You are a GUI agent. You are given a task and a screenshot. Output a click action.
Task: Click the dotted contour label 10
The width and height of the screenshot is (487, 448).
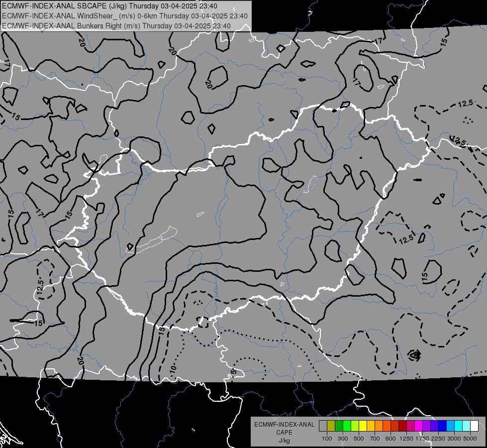(x=173, y=369)
